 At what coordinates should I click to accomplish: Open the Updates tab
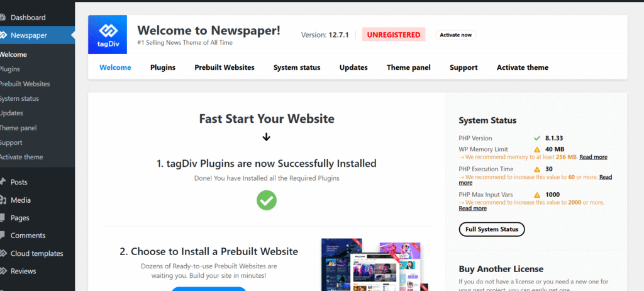pos(353,67)
